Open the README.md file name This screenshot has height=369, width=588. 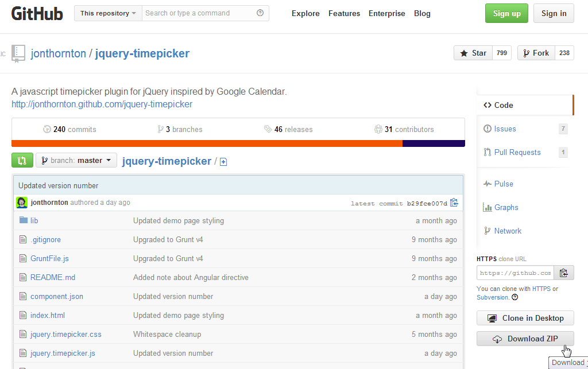tap(52, 278)
